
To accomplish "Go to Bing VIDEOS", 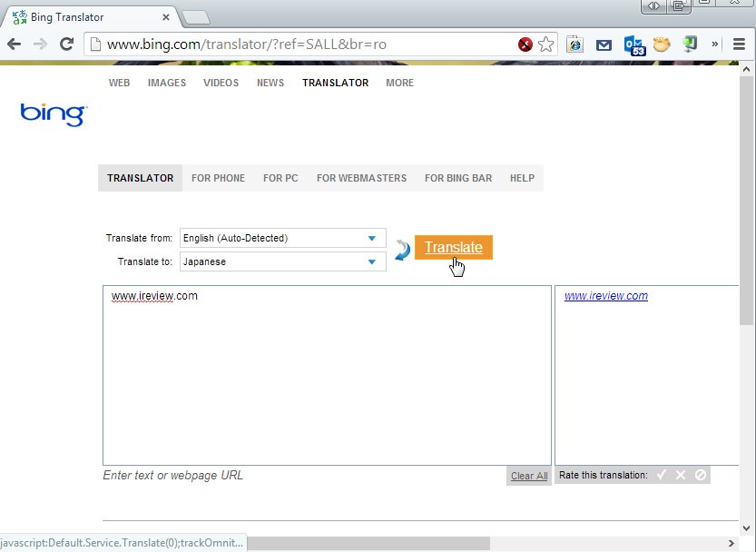I will point(221,83).
